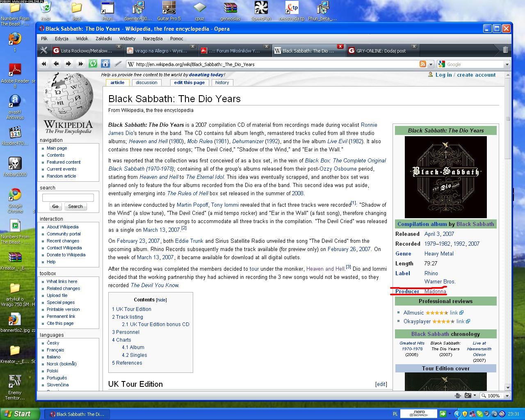The width and height of the screenshot is (525, 420).
Task: Click the Wikipedia Go search button
Action: pyautogui.click(x=55, y=206)
